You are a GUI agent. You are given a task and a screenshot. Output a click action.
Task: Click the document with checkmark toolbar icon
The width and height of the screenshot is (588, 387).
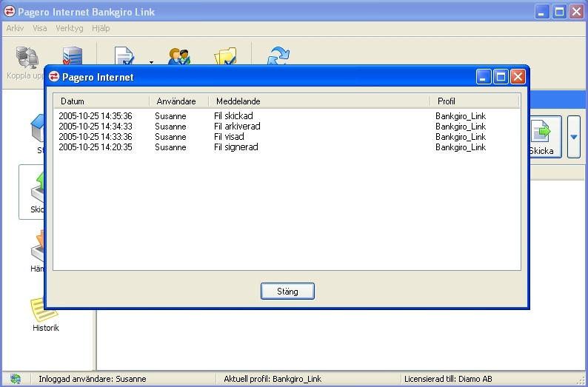tap(124, 55)
